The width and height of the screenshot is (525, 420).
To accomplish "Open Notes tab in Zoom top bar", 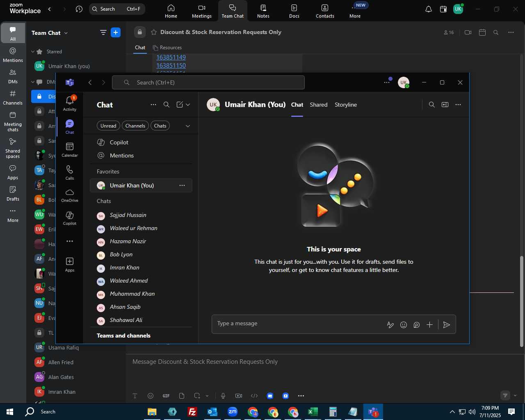I will [x=263, y=11].
